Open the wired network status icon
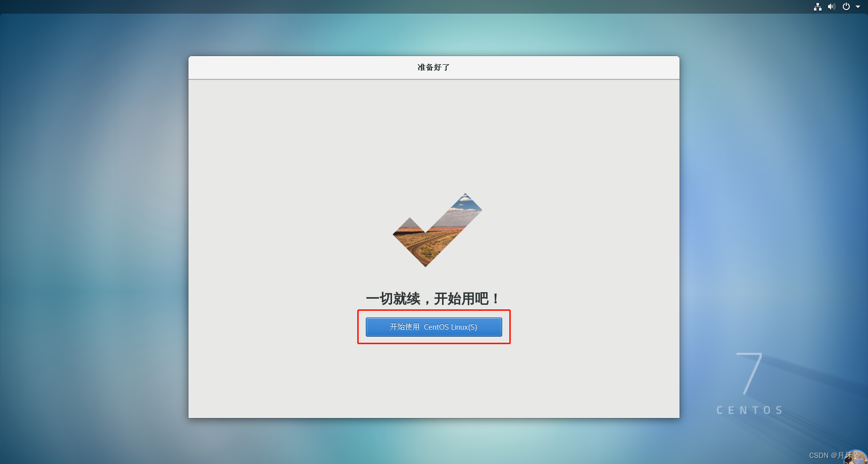 [817, 7]
